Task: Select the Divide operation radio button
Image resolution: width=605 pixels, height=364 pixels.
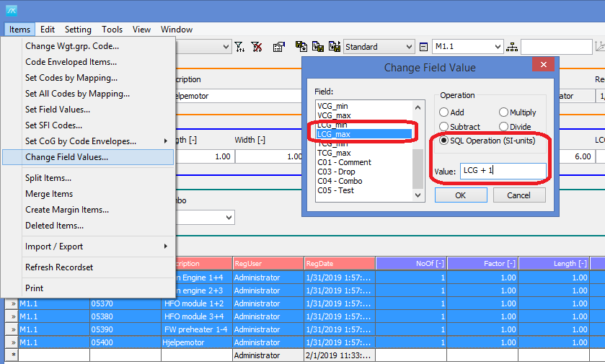Action: [503, 126]
